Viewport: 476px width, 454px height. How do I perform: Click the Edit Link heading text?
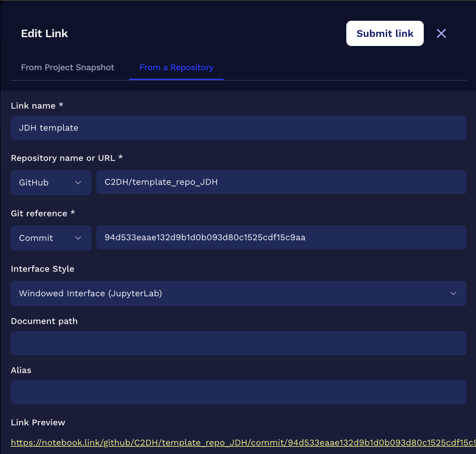pyautogui.click(x=44, y=33)
